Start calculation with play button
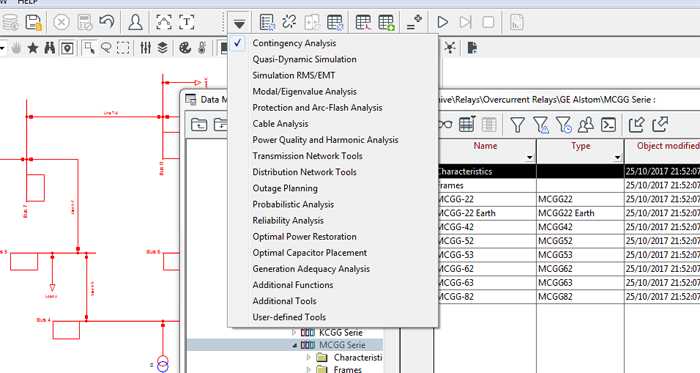Image resolution: width=700 pixels, height=373 pixels. tap(442, 22)
